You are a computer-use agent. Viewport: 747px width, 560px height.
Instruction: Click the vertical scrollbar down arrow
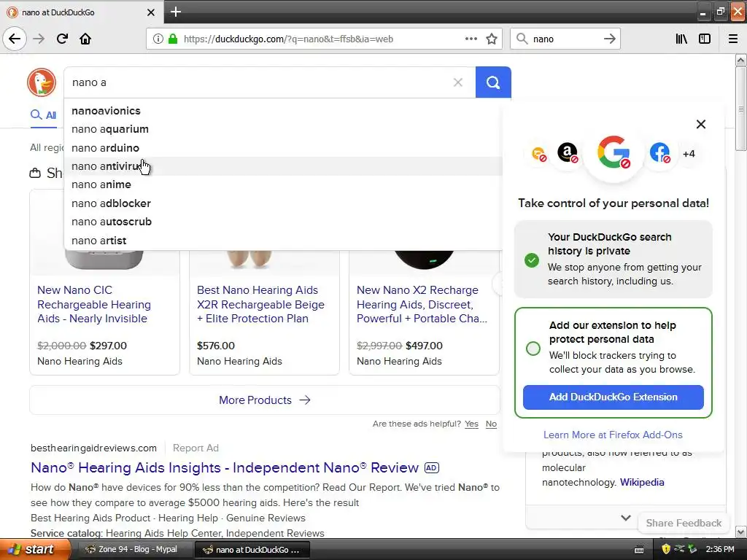741,532
